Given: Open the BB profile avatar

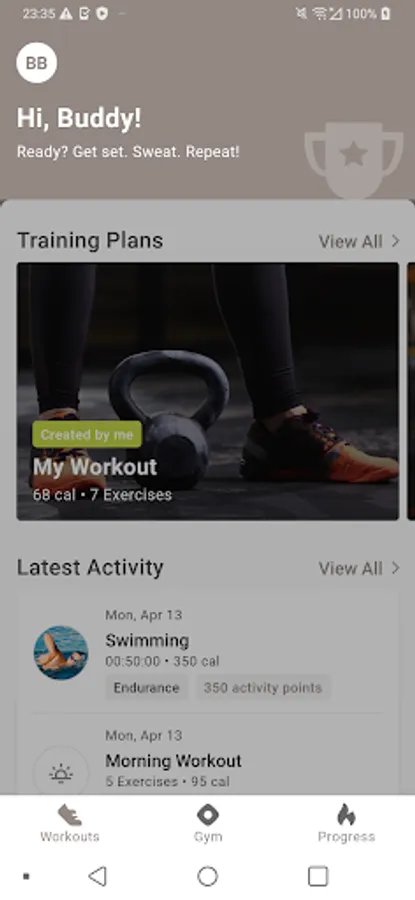Looking at the screenshot, I should pyautogui.click(x=37, y=63).
